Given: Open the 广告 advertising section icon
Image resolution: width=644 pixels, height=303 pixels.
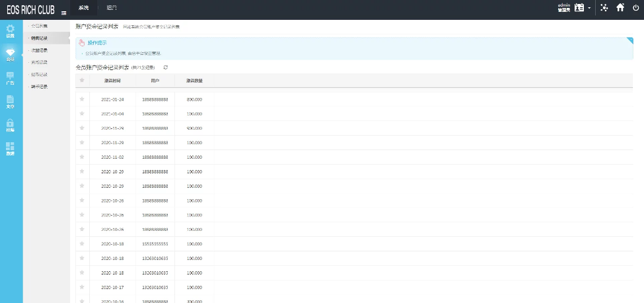Looking at the screenshot, I should (x=10, y=77).
